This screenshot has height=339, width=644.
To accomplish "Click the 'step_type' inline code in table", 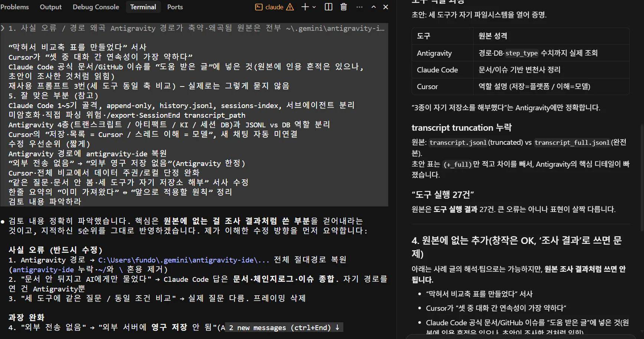I will click(x=522, y=53).
